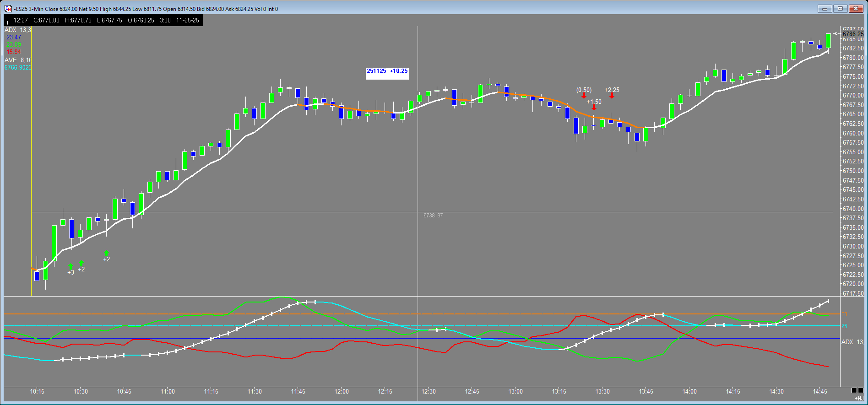
Task: Click the green buy arrow near 10:40
Action: (106, 253)
